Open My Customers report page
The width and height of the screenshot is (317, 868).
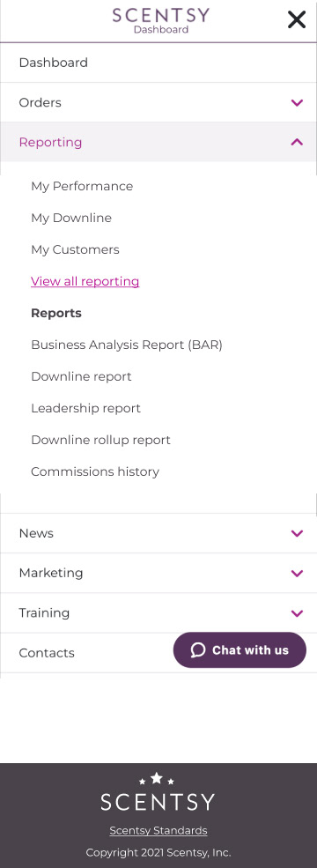click(75, 249)
